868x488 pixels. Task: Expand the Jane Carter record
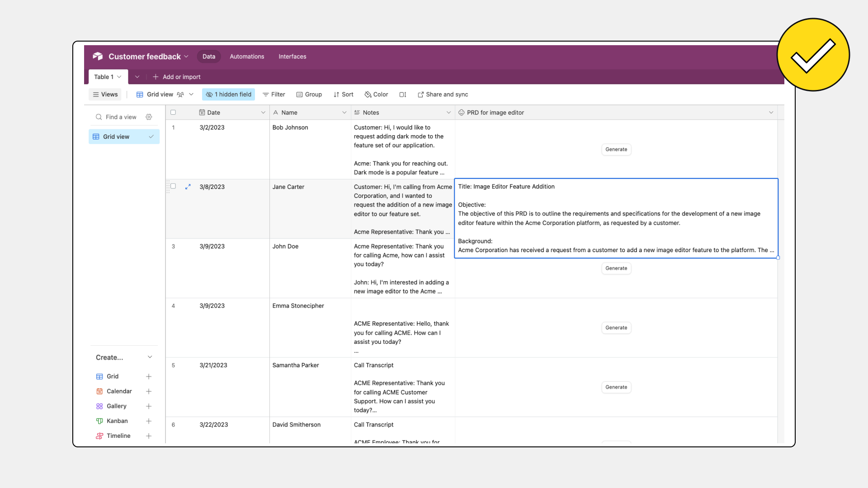point(188,187)
